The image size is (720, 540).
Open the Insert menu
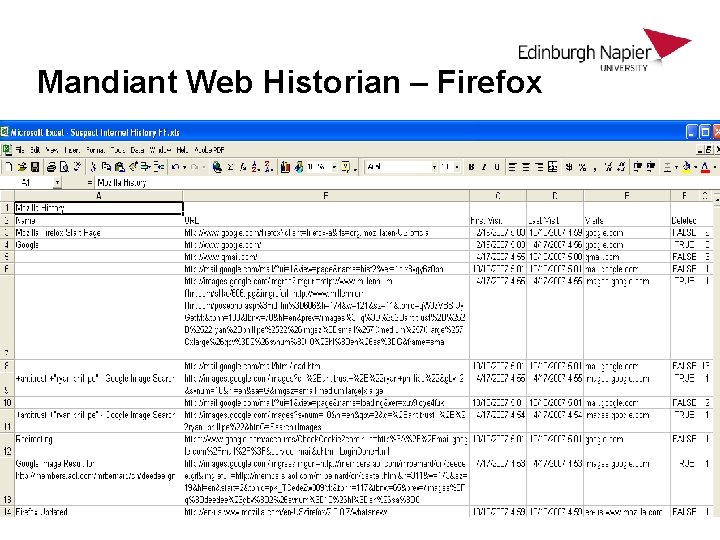[72, 150]
